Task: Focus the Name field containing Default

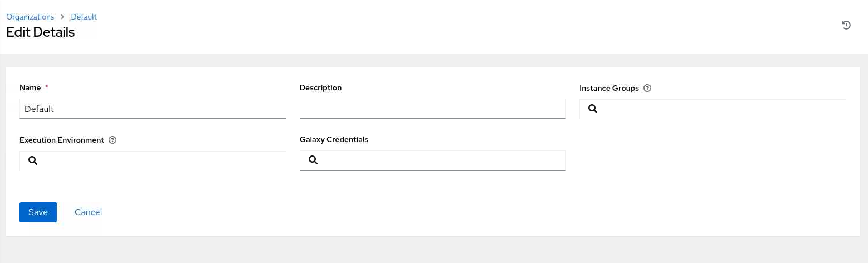Action: click(153, 109)
